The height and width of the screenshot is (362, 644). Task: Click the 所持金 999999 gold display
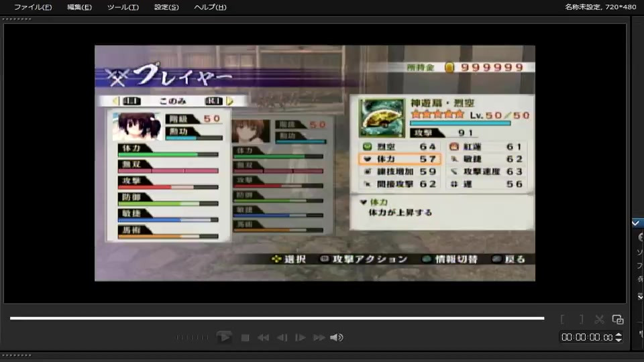click(466, 67)
